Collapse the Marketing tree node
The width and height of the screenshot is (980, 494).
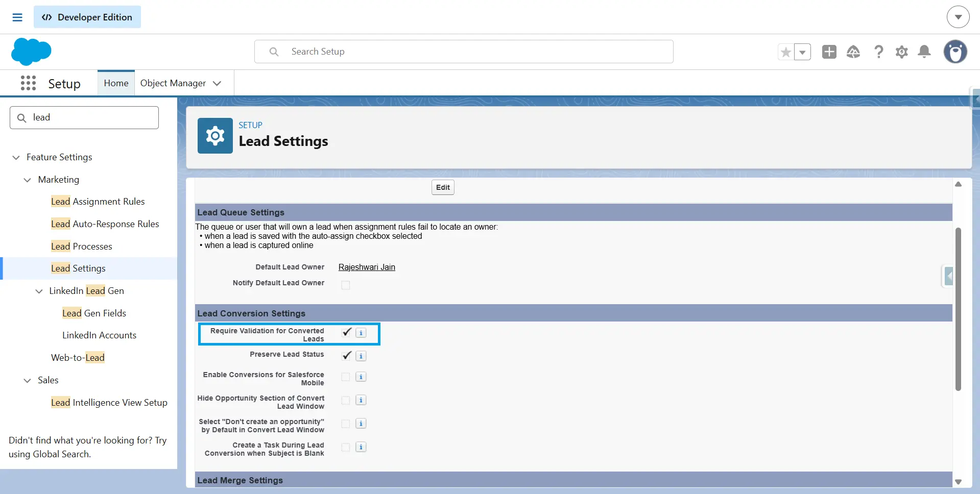(27, 180)
